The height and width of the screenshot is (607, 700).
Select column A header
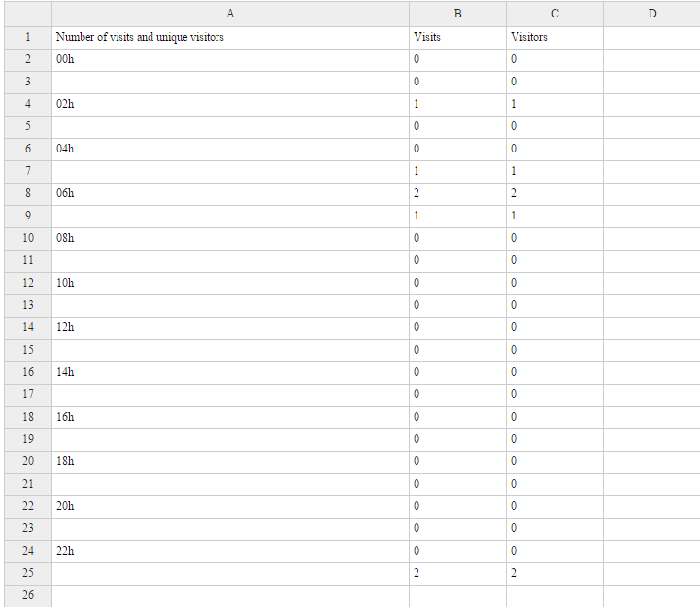point(230,14)
